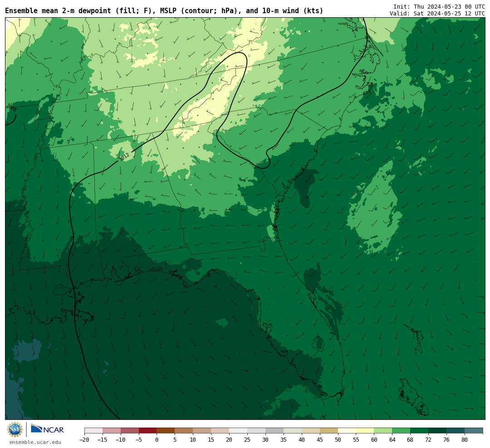Click the 1012 contour label on the map
The width and height of the screenshot is (490, 448).
coord(124,156)
